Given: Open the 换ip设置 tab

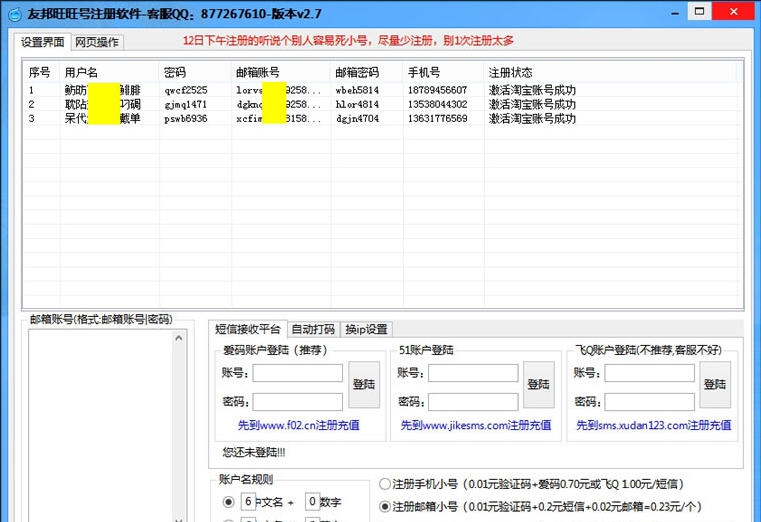Looking at the screenshot, I should tap(366, 329).
